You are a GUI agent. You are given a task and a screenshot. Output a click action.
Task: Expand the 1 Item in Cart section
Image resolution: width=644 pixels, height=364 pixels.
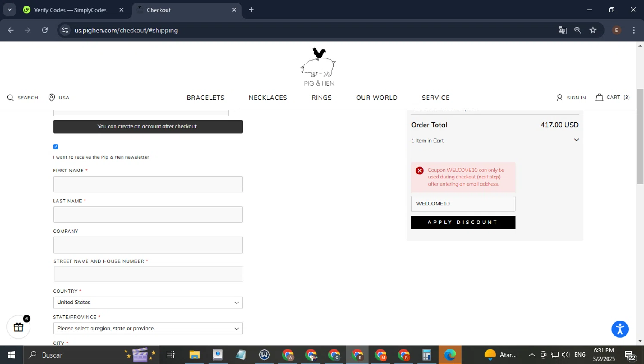tap(495, 141)
